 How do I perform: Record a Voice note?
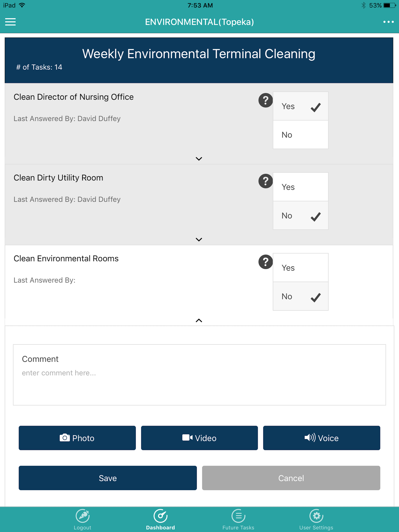coord(322,438)
